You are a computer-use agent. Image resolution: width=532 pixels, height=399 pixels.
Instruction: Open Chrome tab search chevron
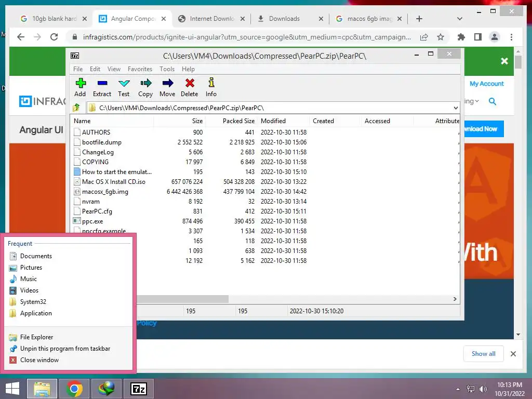(460, 19)
